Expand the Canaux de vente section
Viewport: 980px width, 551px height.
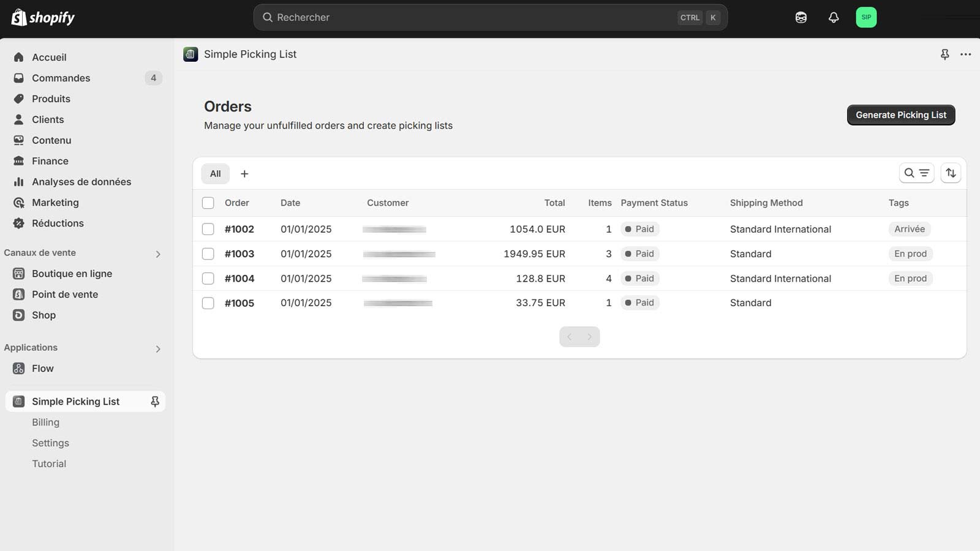158,253
